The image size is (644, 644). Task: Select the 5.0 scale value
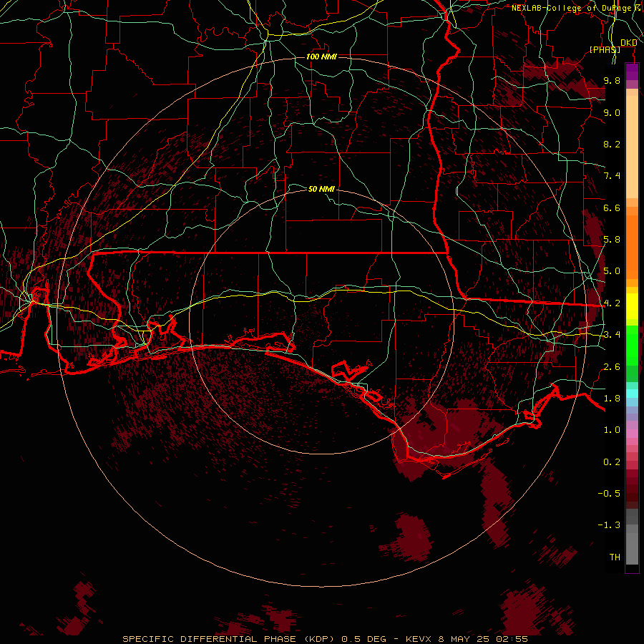pyautogui.click(x=612, y=271)
